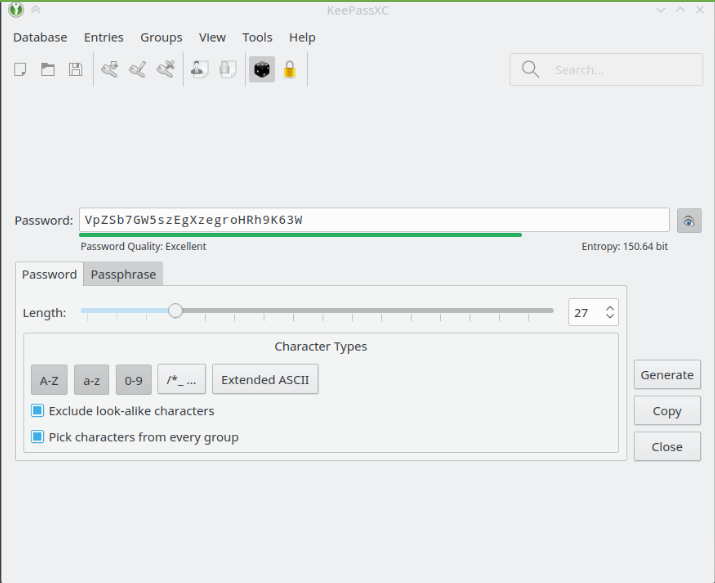Click the magnifier search icon
This screenshot has height=583, width=715.
coord(530,70)
